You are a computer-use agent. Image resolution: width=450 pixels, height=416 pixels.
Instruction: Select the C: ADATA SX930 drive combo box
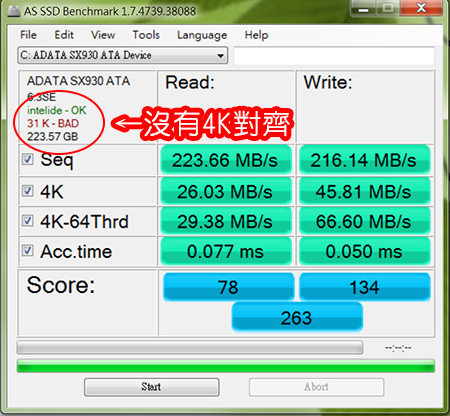[x=123, y=55]
